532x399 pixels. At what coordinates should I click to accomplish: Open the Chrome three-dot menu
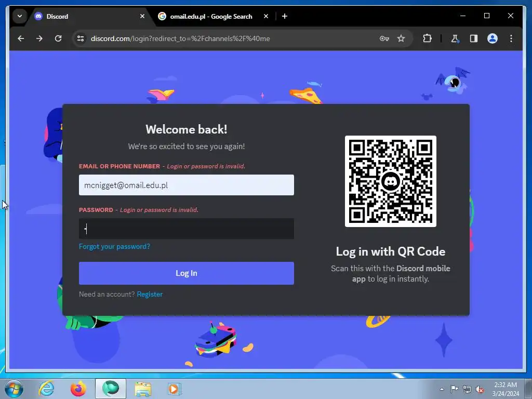click(511, 38)
